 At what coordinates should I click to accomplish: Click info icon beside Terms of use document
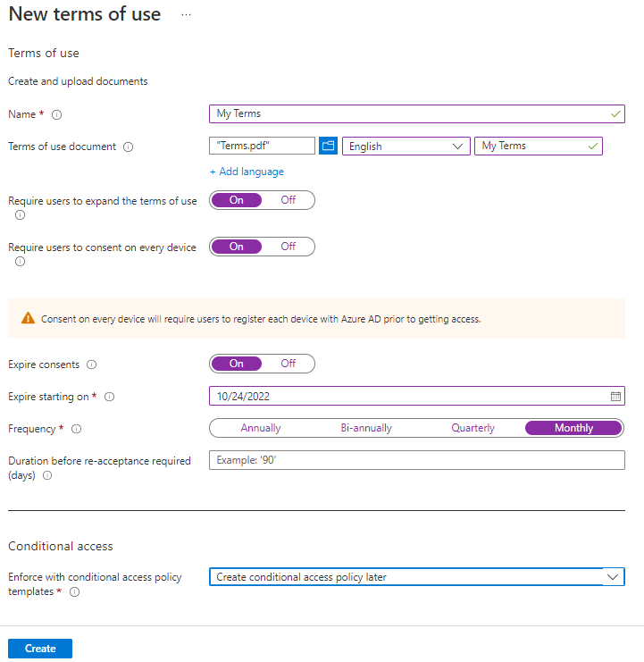click(x=128, y=147)
